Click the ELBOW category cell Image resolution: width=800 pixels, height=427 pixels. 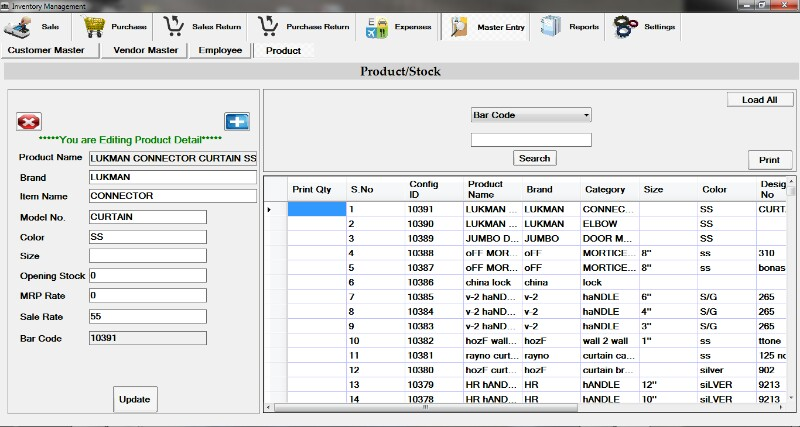[x=610, y=224]
